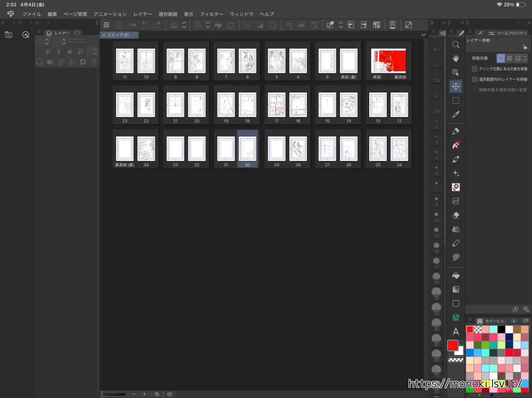
Task: Select the Eraser tool
Action: [455, 215]
